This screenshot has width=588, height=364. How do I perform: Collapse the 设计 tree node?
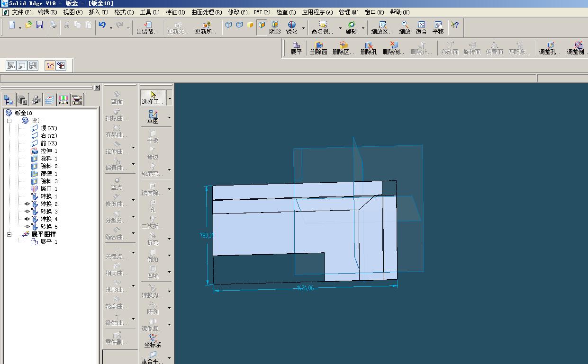coord(9,121)
